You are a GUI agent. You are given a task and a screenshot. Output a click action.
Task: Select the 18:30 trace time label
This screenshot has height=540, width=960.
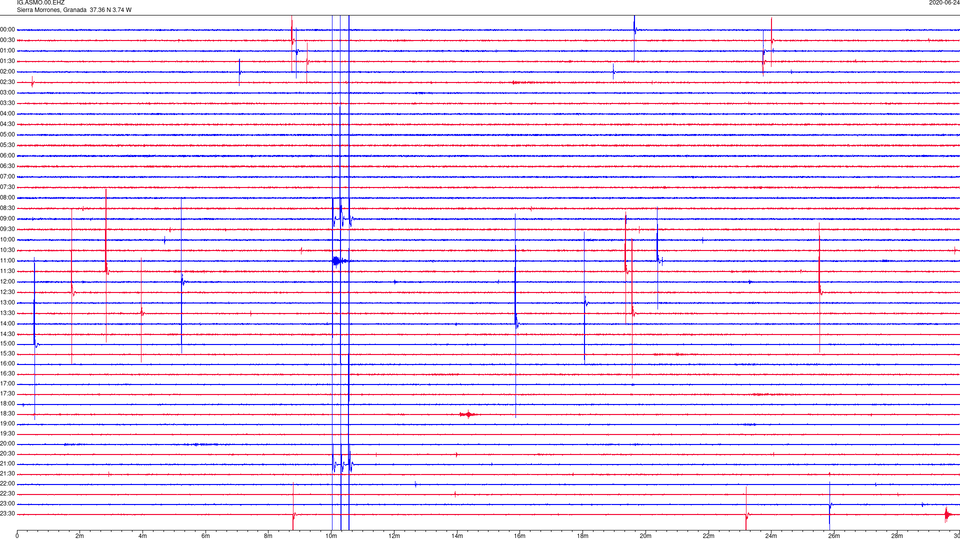pos(8,414)
